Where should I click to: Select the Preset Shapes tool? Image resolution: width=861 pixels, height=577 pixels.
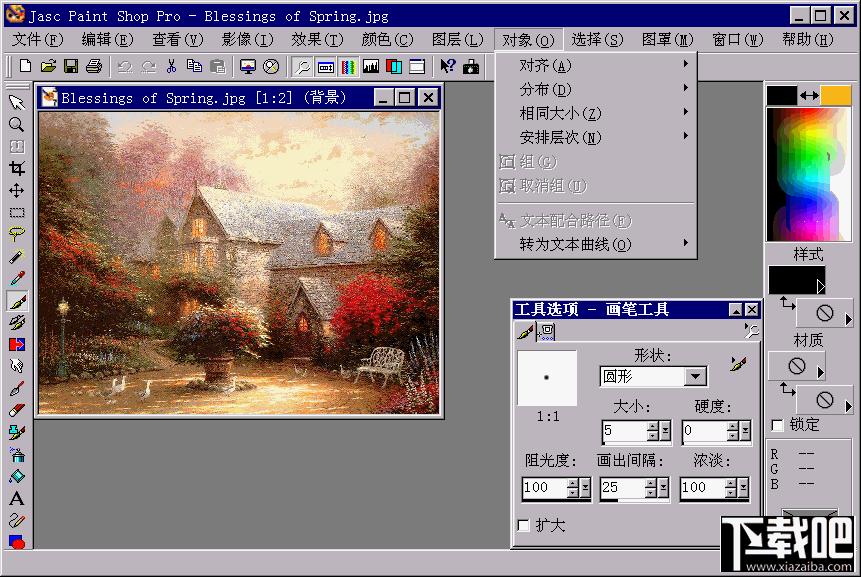(16, 542)
